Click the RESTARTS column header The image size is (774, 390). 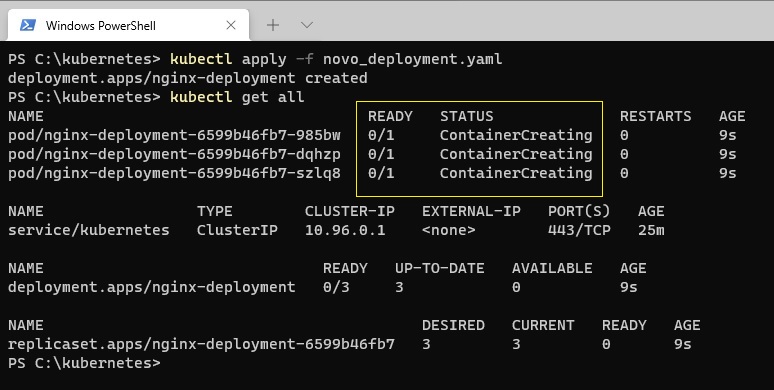click(x=656, y=117)
